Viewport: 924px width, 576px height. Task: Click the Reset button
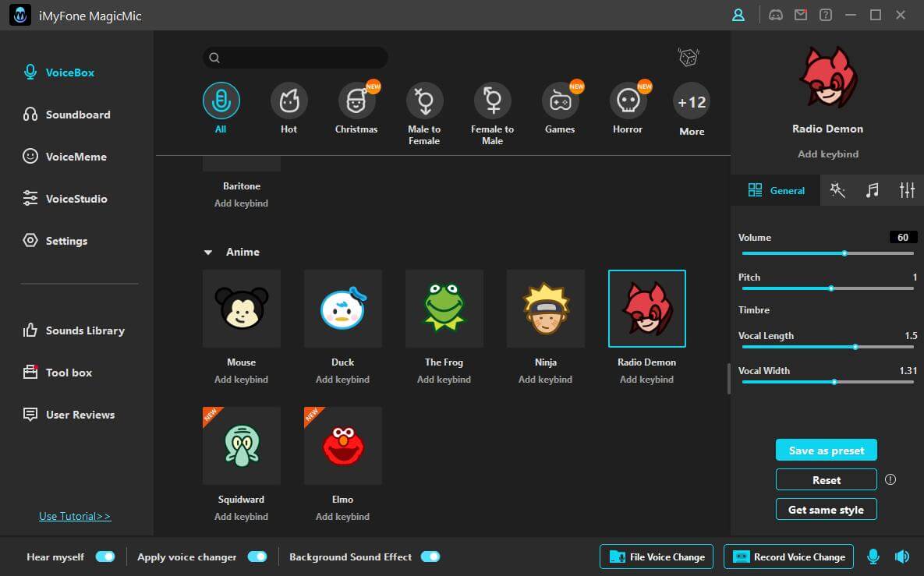pos(827,480)
